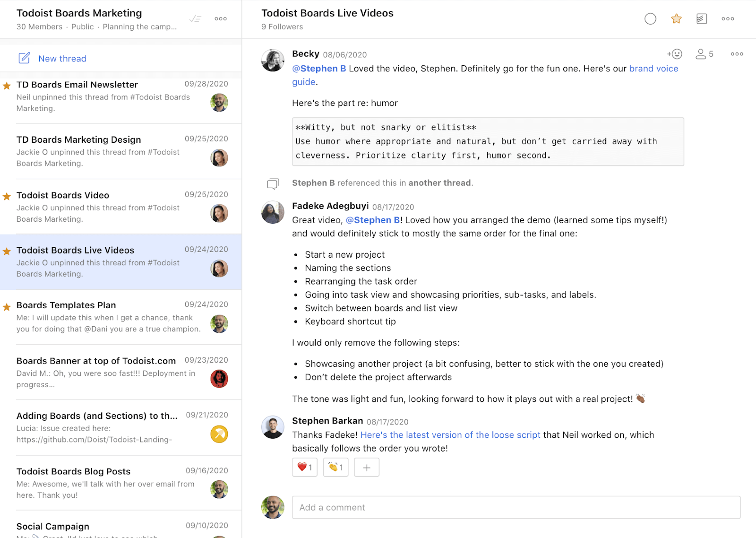Click star on Todoist Boards Video row

tap(7, 196)
